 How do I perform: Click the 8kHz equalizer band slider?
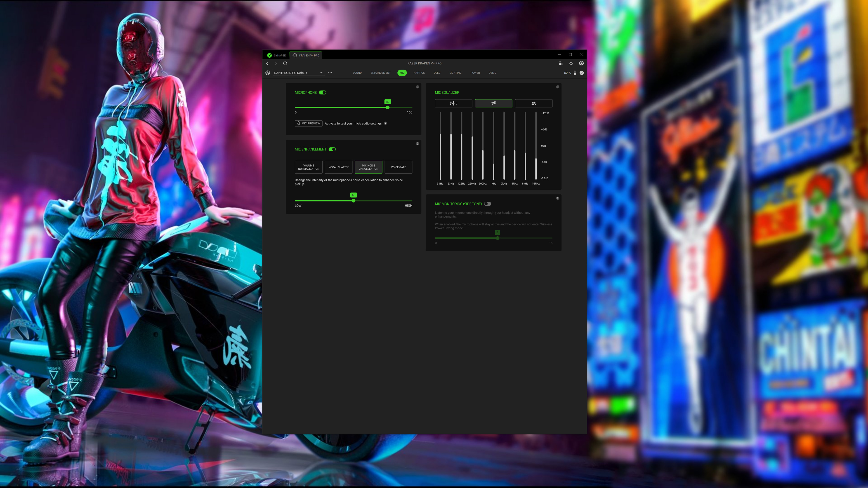(525, 146)
